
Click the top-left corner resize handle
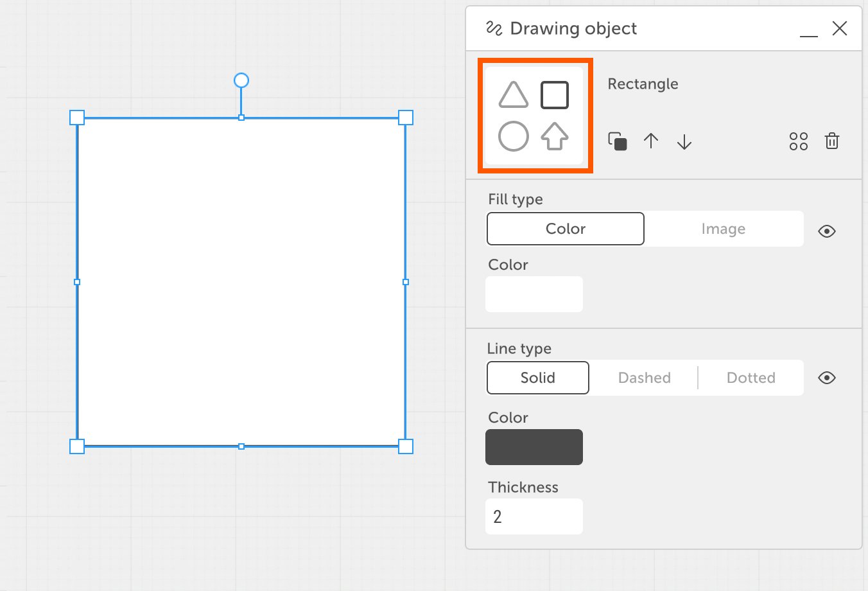point(77,118)
